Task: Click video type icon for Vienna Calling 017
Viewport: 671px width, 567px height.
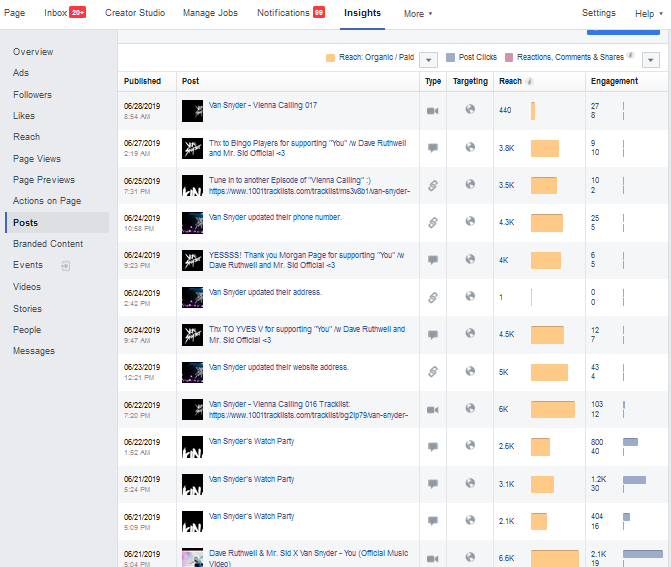Action: coord(433,111)
